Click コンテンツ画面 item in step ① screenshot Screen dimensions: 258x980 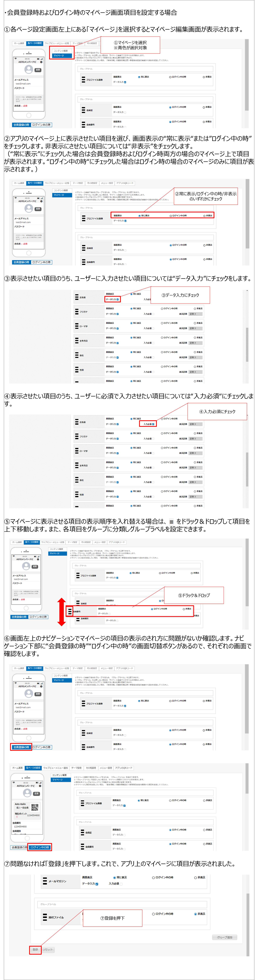62,51
